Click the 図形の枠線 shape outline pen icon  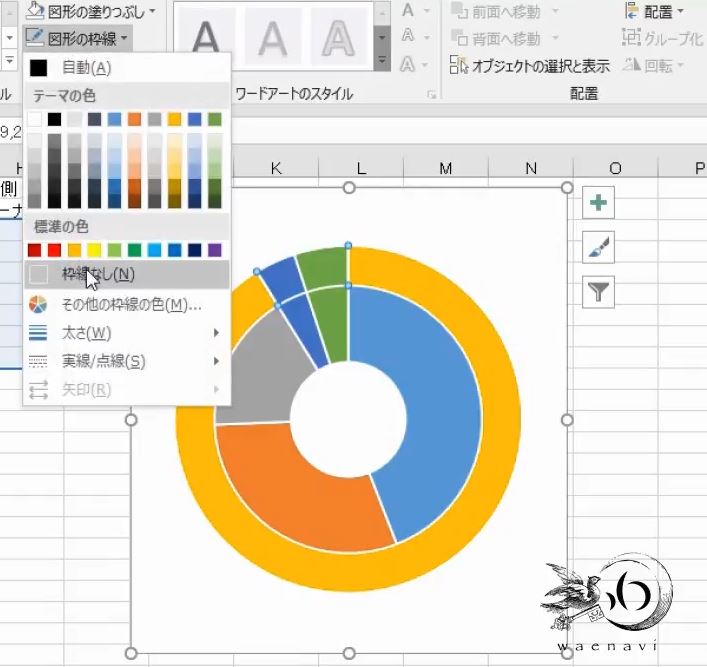pyautogui.click(x=34, y=38)
